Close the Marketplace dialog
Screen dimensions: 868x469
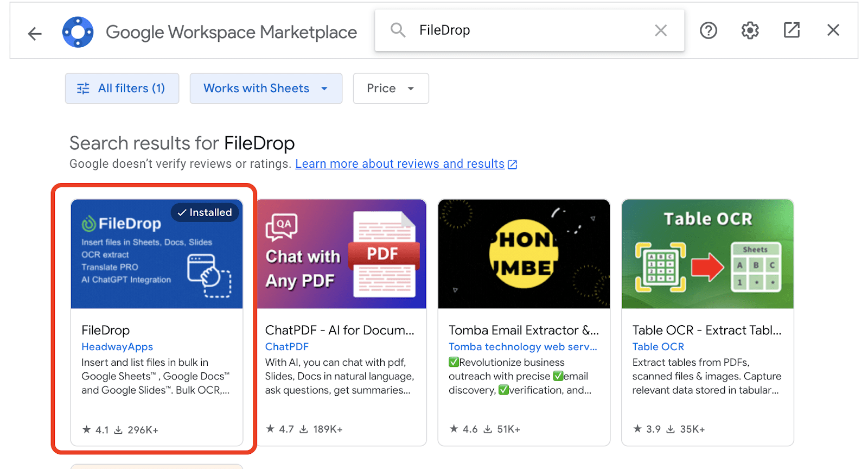(833, 30)
